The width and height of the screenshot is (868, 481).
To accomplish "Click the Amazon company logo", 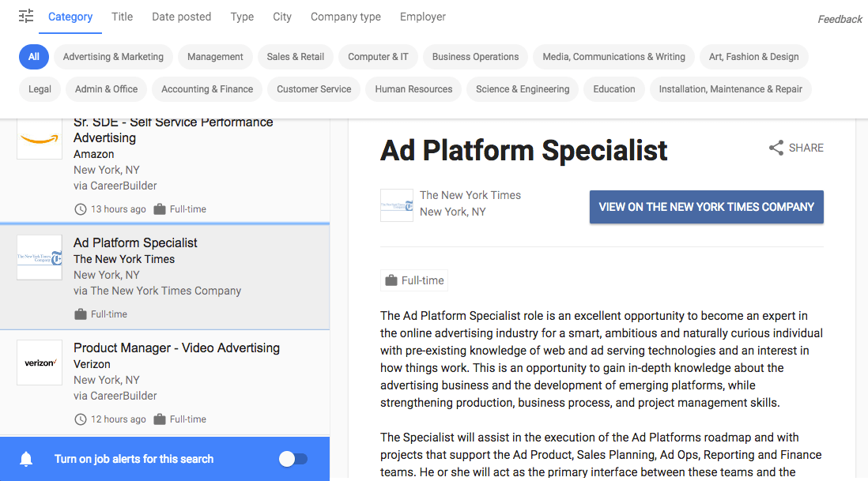I will point(40,138).
